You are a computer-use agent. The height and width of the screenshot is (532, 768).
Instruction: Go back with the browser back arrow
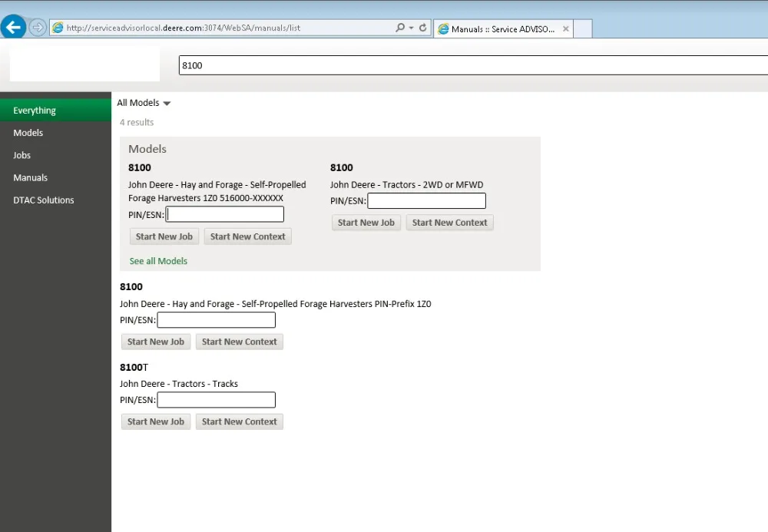[x=13, y=27]
